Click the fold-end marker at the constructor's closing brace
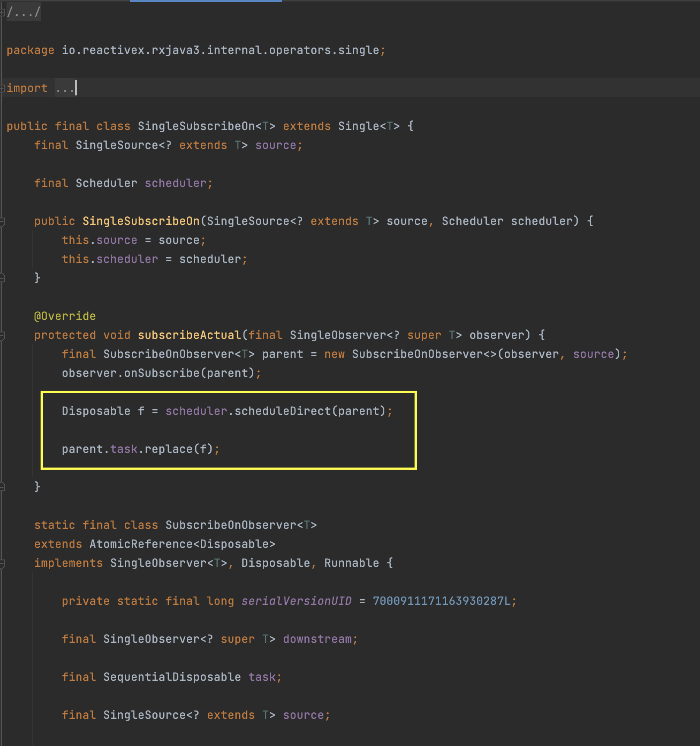 [2, 278]
